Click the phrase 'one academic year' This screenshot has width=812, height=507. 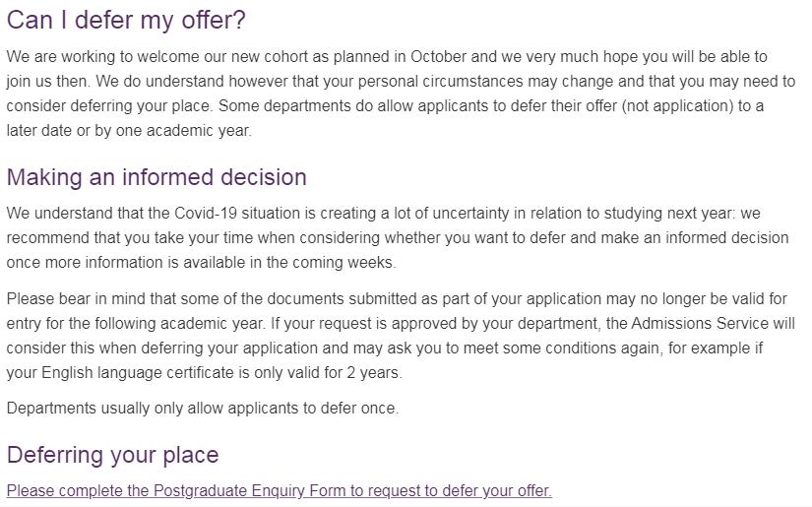(x=183, y=130)
